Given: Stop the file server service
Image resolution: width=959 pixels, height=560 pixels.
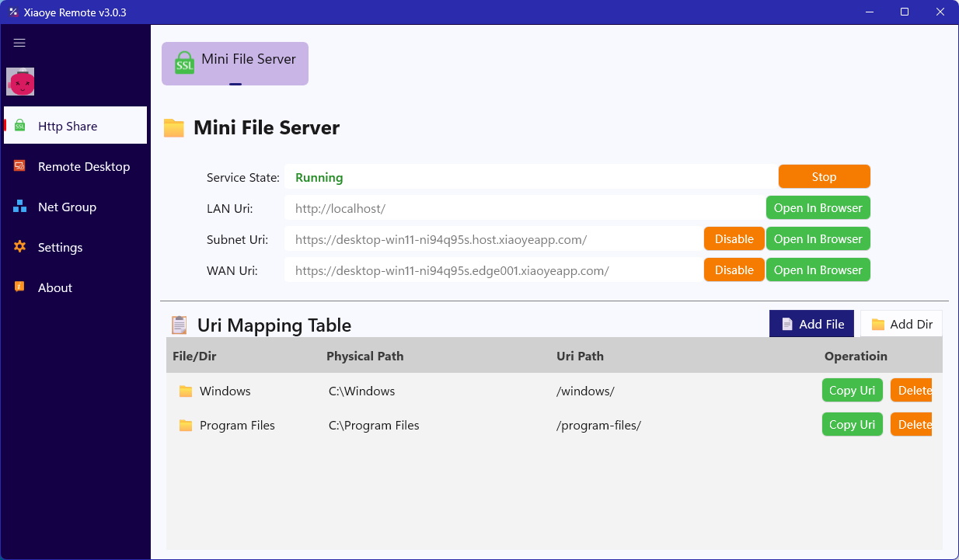Looking at the screenshot, I should point(824,176).
